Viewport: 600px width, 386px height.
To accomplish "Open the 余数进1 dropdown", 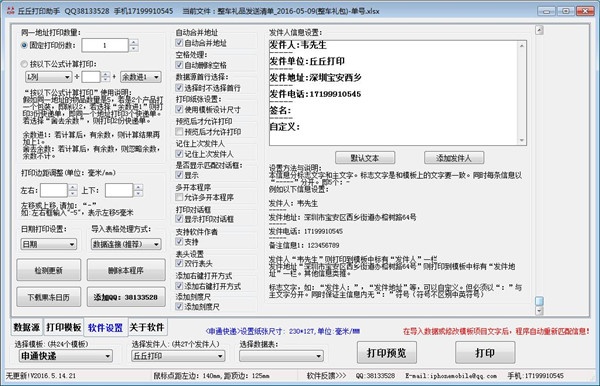I will tap(140, 77).
